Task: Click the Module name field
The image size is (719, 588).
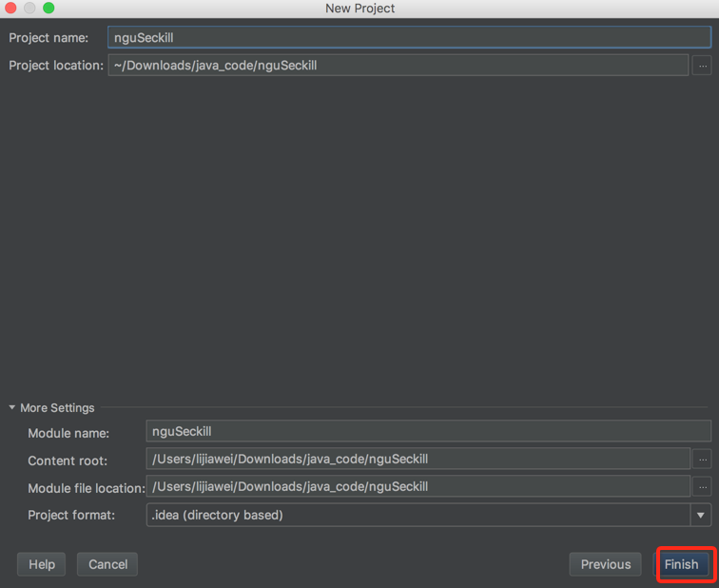Action: click(x=428, y=431)
